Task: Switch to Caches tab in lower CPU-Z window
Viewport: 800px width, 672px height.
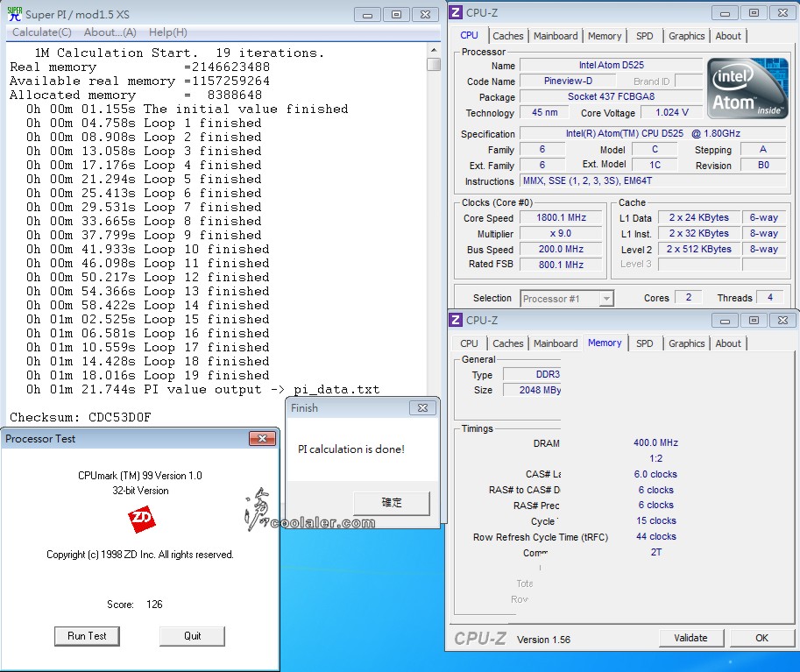Action: pos(507,343)
